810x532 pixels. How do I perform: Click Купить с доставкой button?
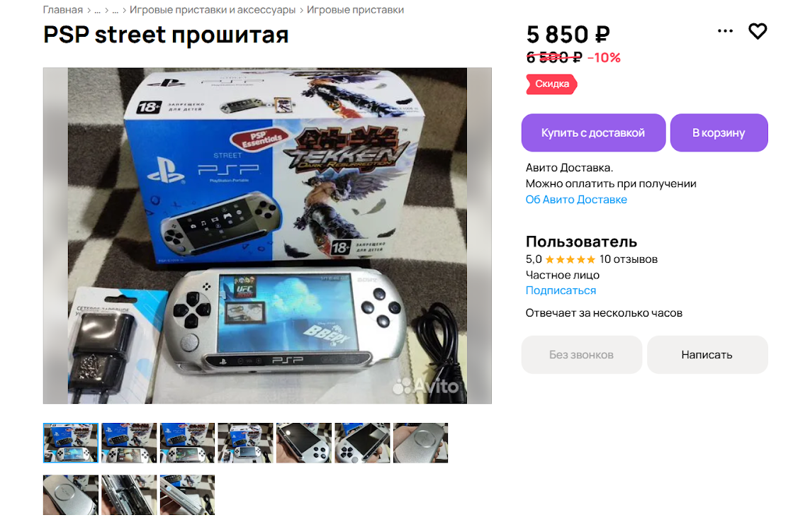coord(593,132)
